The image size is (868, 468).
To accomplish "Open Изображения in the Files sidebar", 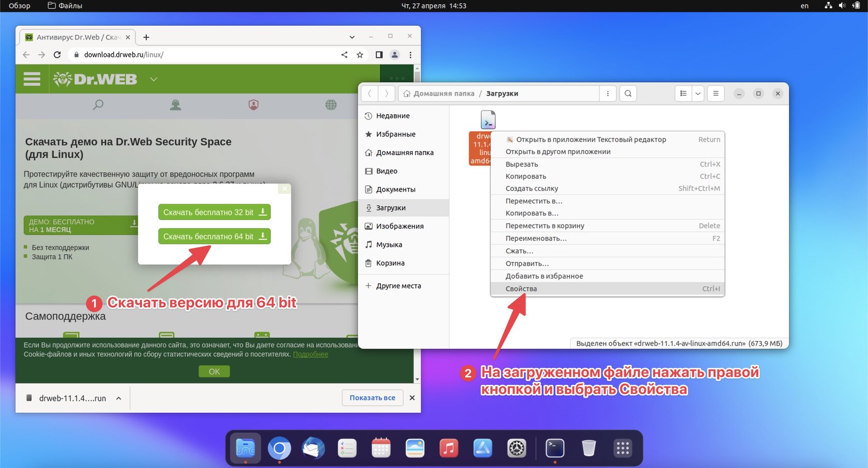I will (x=404, y=227).
